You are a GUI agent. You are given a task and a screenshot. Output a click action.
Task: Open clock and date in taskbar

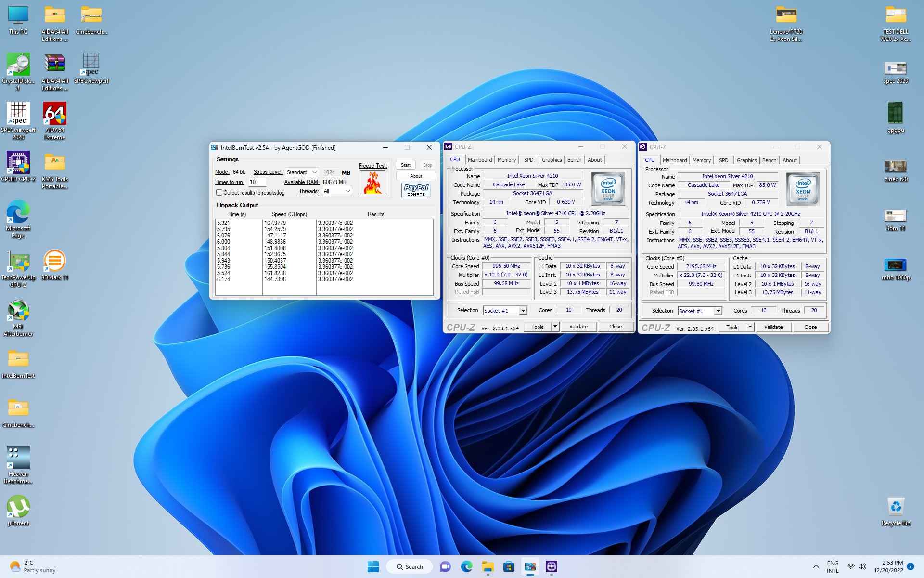pyautogui.click(x=888, y=566)
